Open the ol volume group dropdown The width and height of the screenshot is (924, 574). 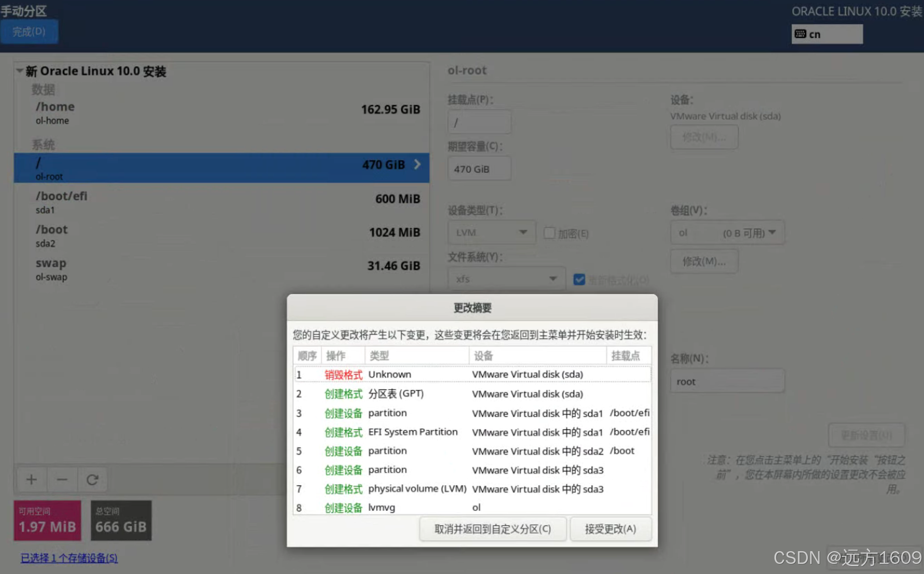pos(727,232)
